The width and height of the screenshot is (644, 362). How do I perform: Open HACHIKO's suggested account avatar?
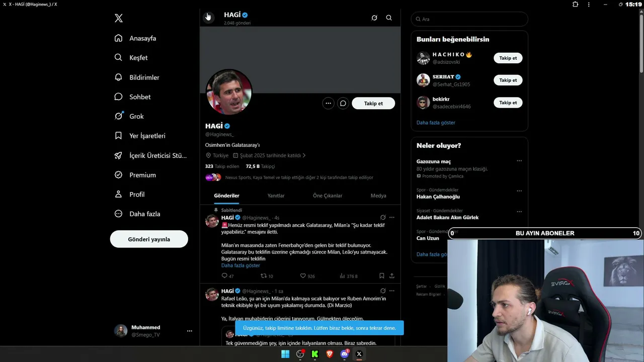(423, 58)
